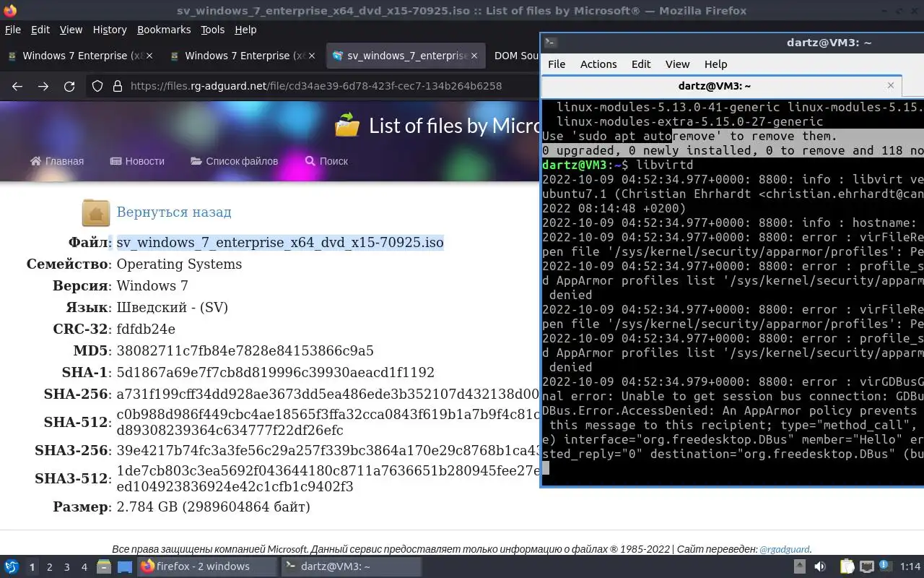Open the terminal Actions menu

[x=598, y=64]
